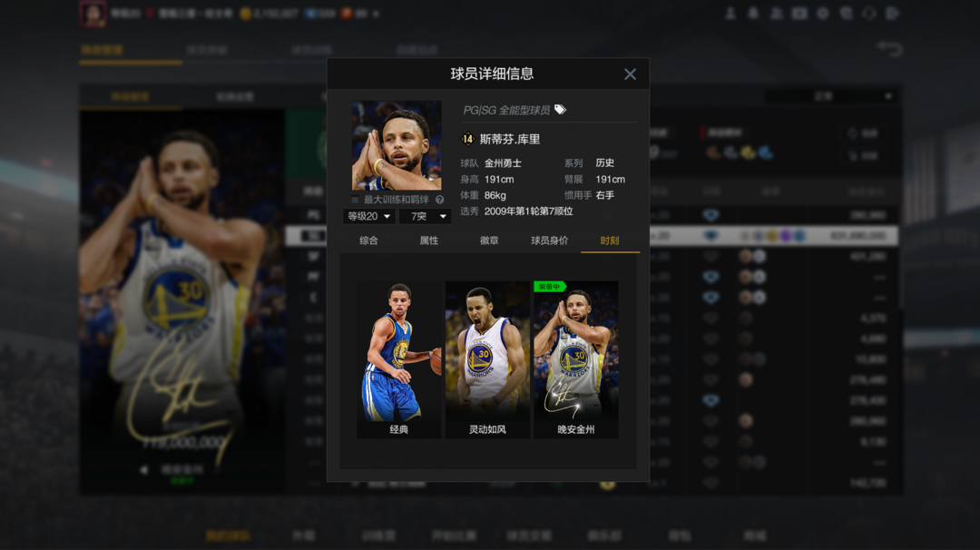Click the tag icon beside PG|SG 全能型球员
980x550 pixels.
[560, 110]
